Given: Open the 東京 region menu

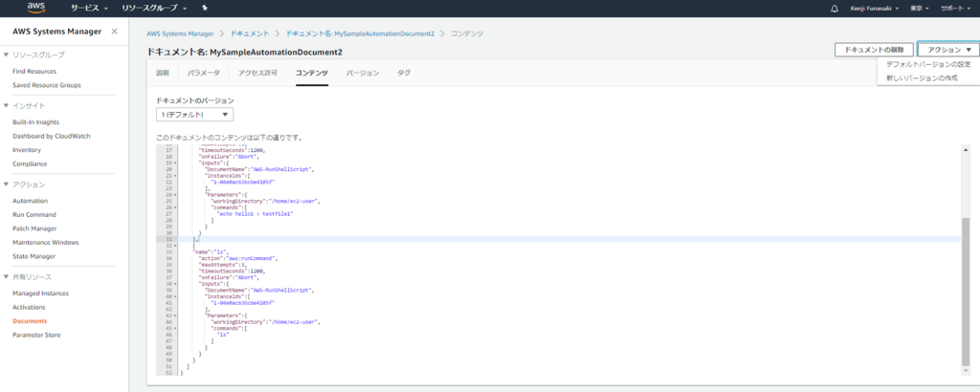Looking at the screenshot, I should tap(920, 9).
